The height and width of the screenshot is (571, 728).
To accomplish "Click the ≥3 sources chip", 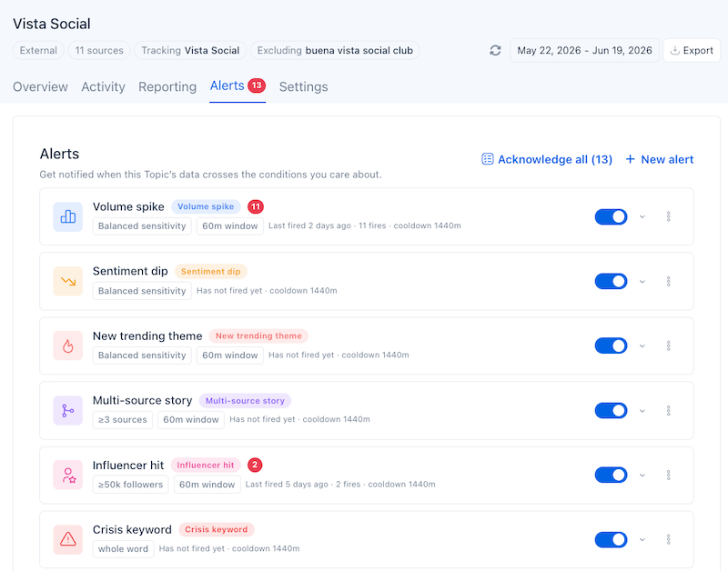I will click(123, 420).
